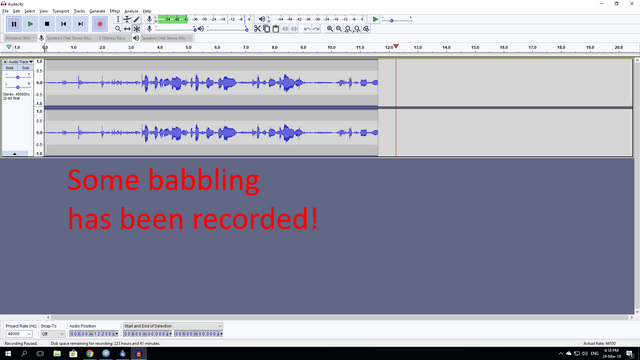Open the Select menu

29,11
